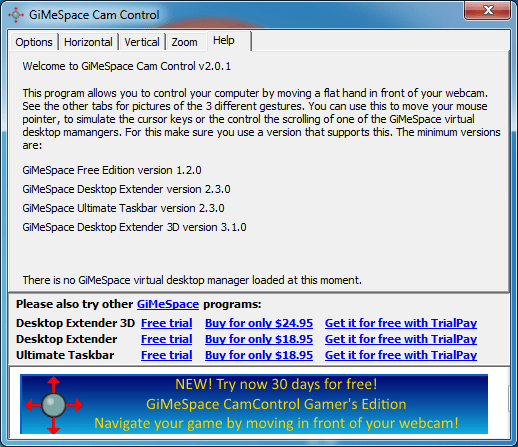Switch to the Horizontal tab

click(88, 42)
